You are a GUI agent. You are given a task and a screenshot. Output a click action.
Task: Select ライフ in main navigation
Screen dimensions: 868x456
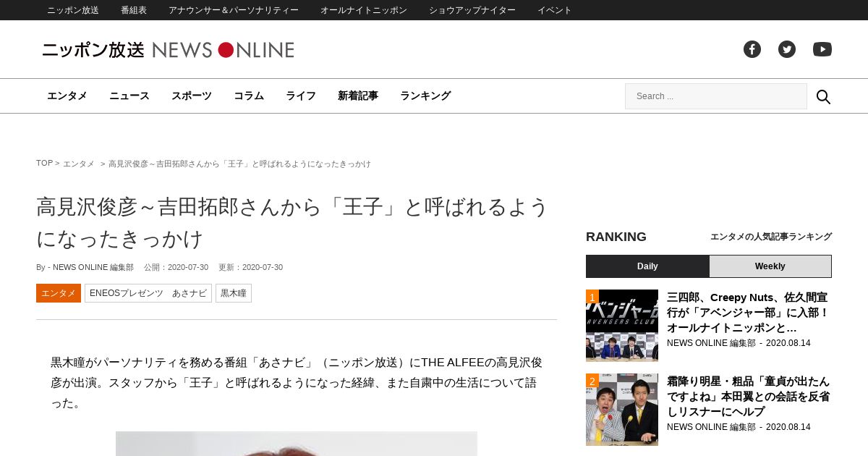tap(301, 96)
